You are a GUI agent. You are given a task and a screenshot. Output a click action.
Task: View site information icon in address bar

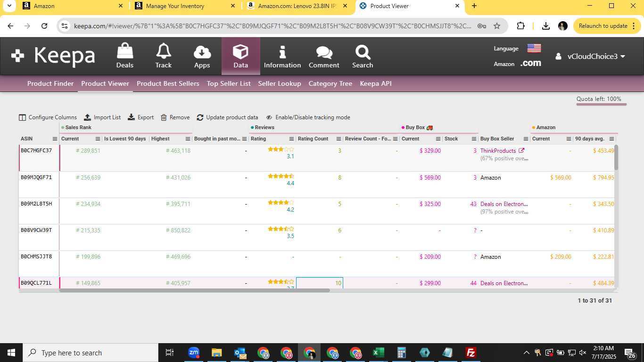point(65,26)
